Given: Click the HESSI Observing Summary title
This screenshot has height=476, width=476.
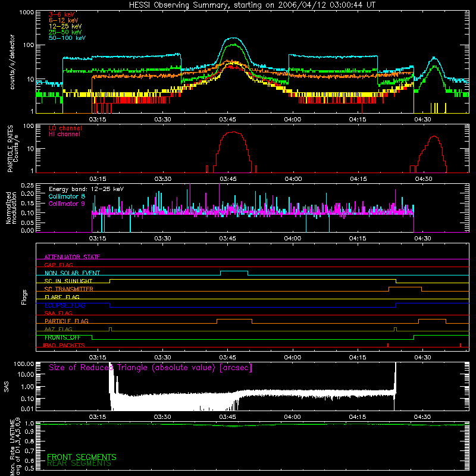Looking at the screenshot, I should click(x=252, y=5).
